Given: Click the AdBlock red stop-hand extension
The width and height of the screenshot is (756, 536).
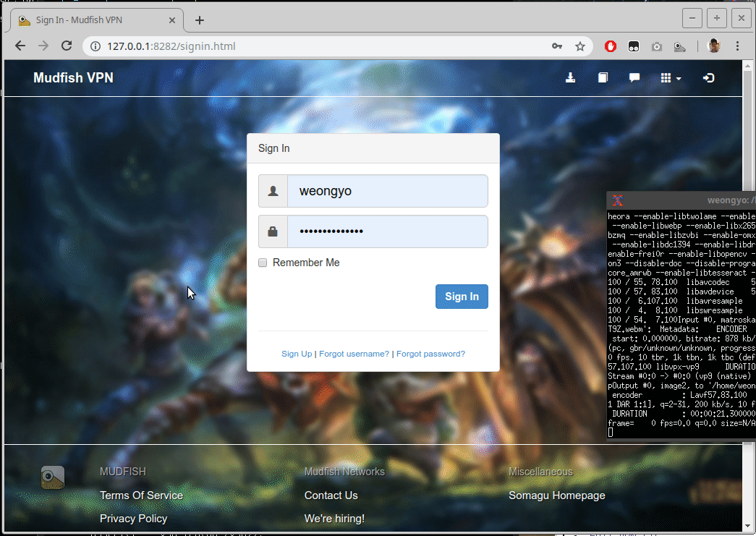Looking at the screenshot, I should [611, 46].
